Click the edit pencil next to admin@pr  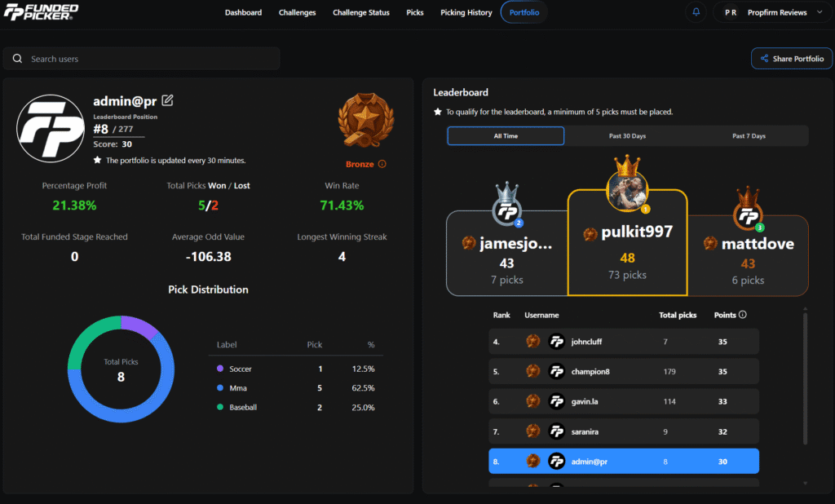167,101
